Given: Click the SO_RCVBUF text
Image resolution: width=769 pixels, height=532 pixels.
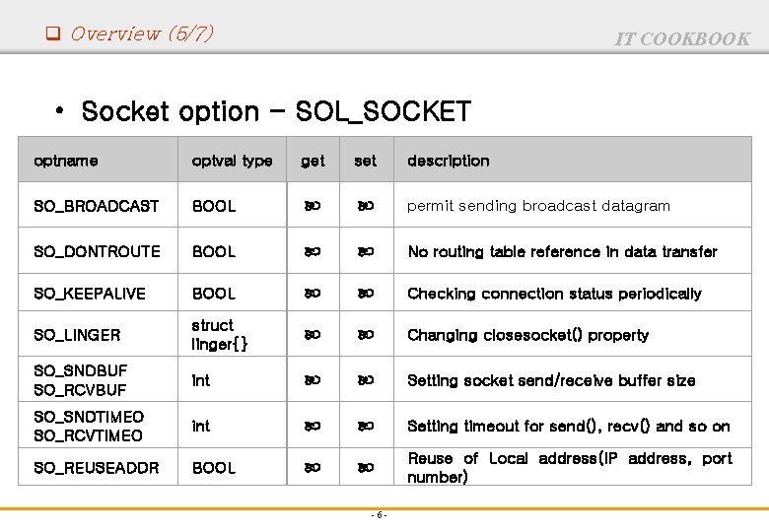Looking at the screenshot, I should [x=80, y=390].
